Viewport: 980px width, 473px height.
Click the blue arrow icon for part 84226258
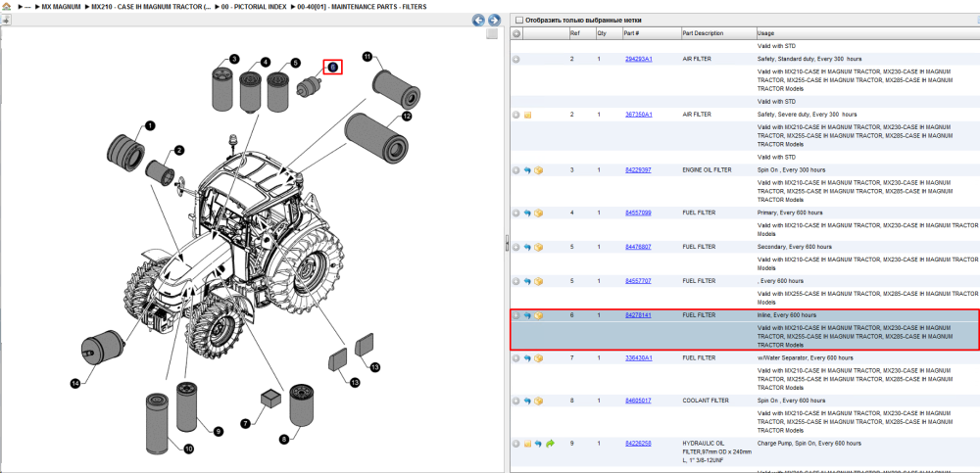[538, 444]
